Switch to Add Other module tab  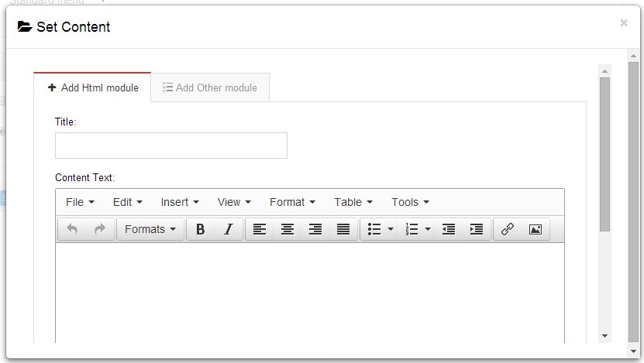click(210, 87)
